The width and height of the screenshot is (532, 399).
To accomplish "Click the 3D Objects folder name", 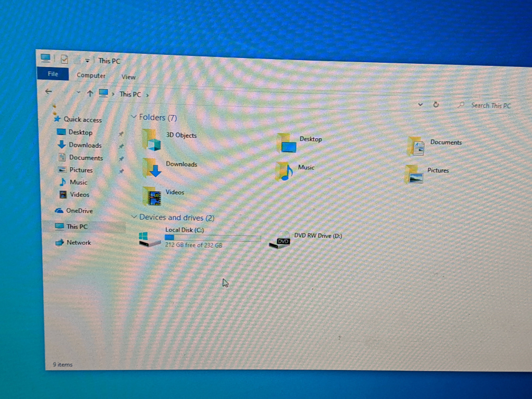I will (x=181, y=135).
